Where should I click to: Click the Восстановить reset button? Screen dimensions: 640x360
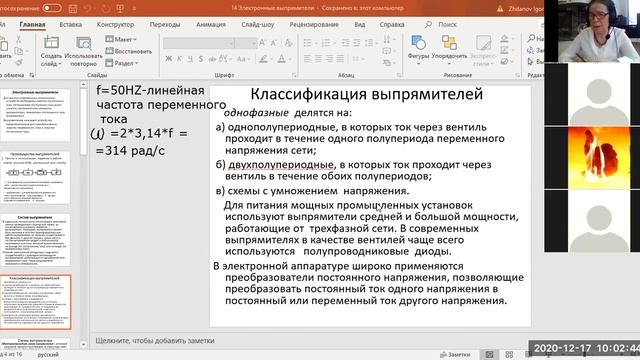(129, 51)
